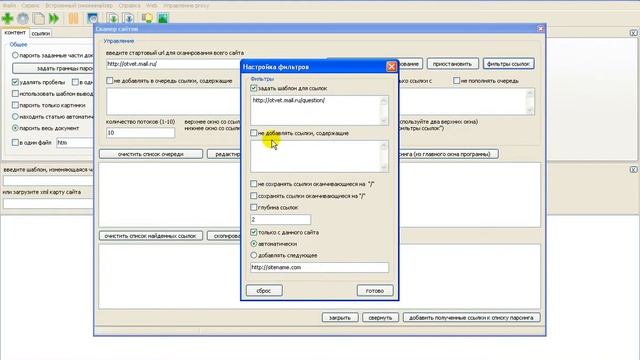Open фильтры ссылок button
The height and width of the screenshot is (360, 640).
pyautogui.click(x=508, y=64)
